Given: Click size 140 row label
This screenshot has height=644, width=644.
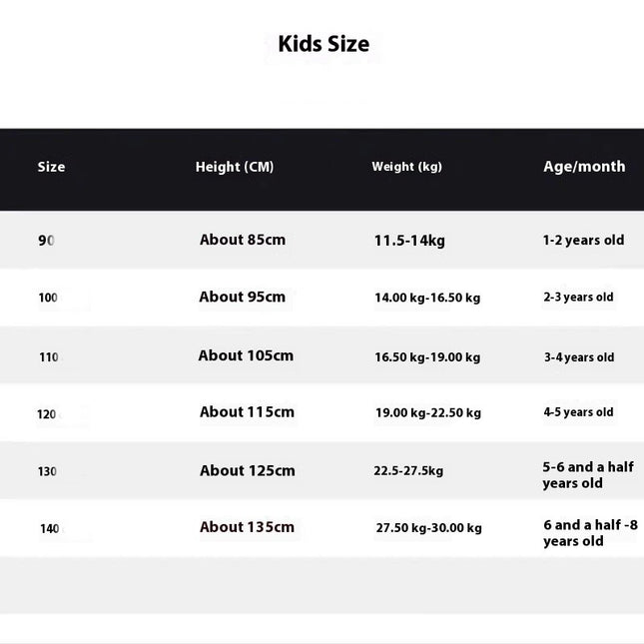Looking at the screenshot, I should 50,528.
